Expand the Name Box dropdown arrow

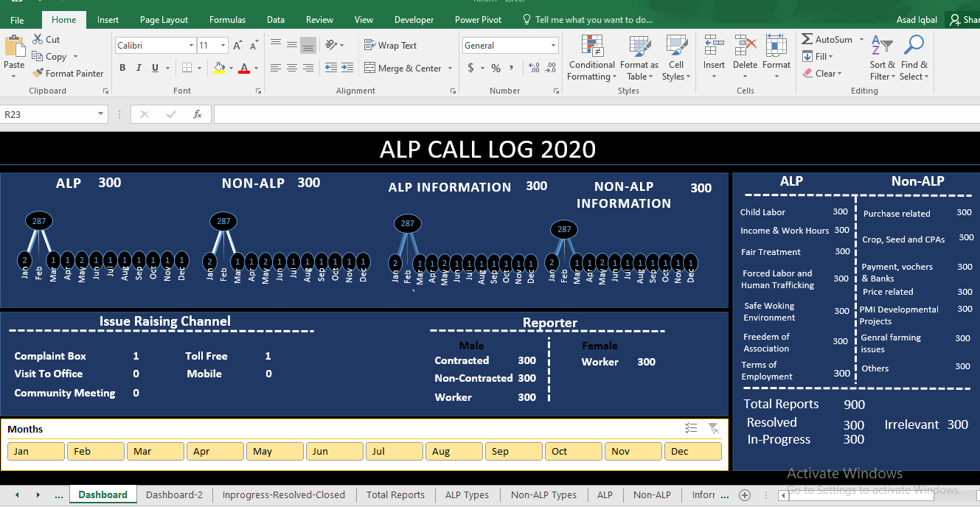(x=101, y=114)
